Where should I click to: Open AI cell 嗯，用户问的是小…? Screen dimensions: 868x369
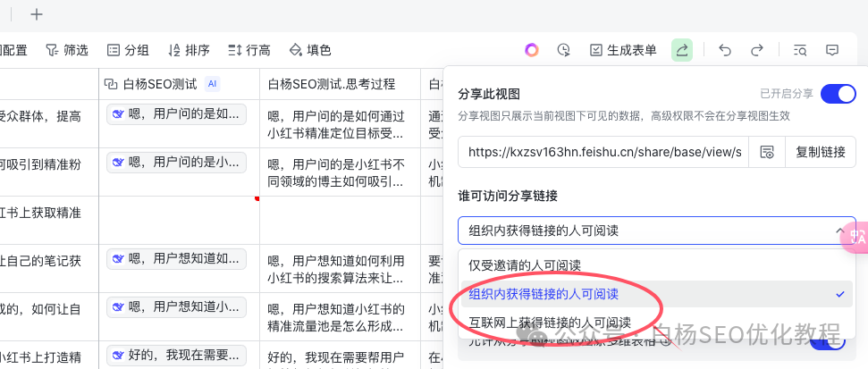pos(176,162)
